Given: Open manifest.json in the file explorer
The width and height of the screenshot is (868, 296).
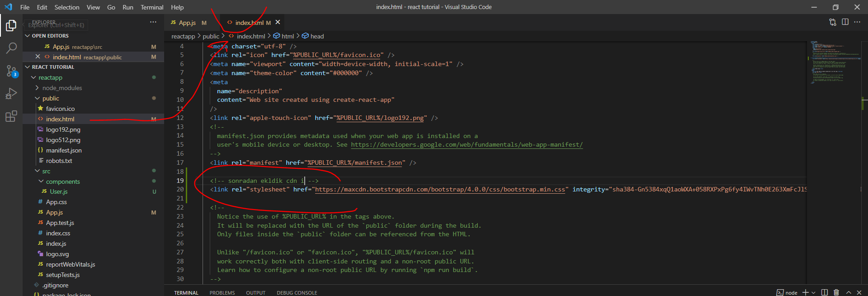Looking at the screenshot, I should 64,150.
